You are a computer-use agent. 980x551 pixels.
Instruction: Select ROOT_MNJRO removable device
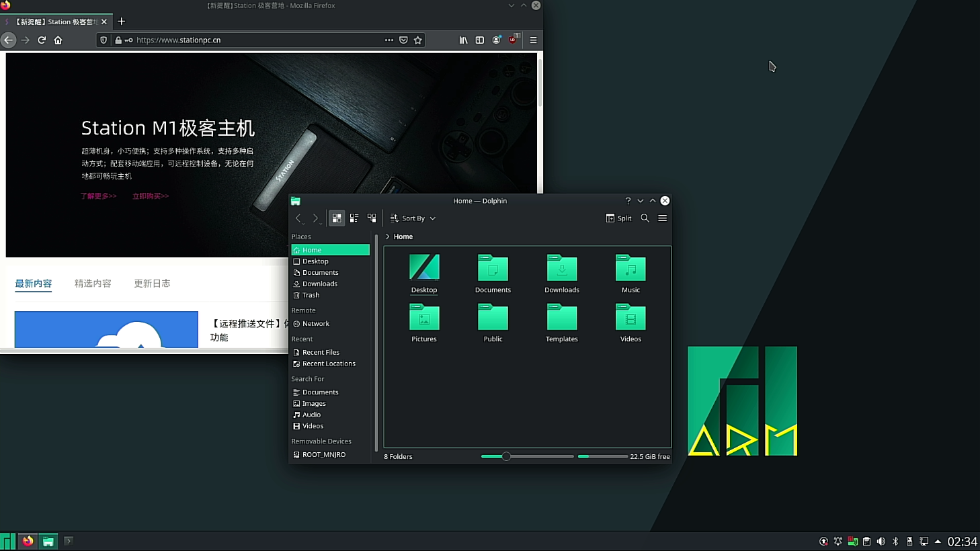pyautogui.click(x=323, y=455)
